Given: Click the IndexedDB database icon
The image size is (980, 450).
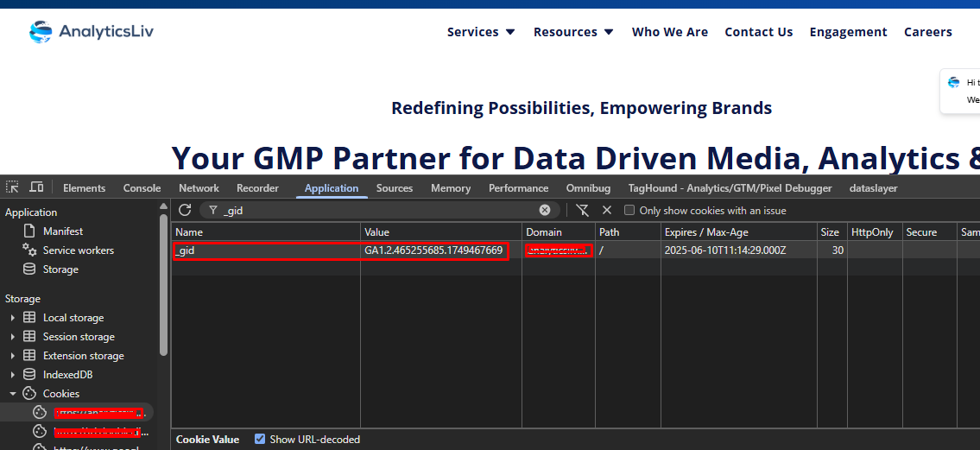Looking at the screenshot, I should click(29, 374).
